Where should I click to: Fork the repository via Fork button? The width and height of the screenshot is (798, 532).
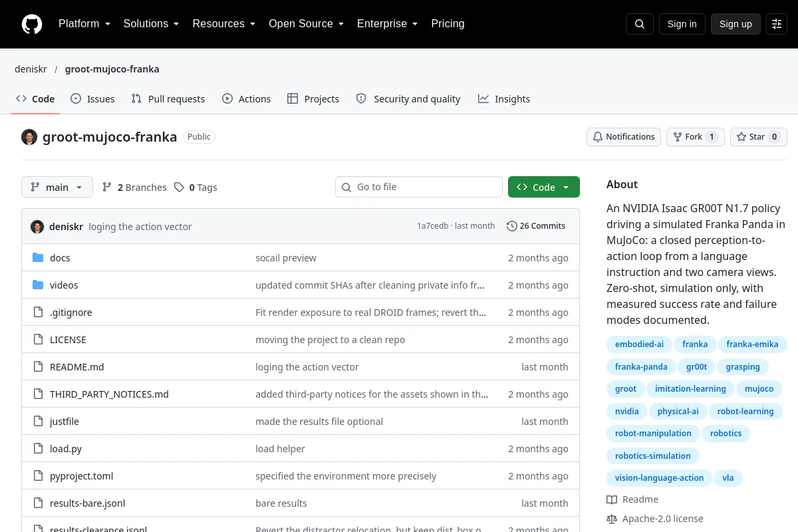click(695, 137)
